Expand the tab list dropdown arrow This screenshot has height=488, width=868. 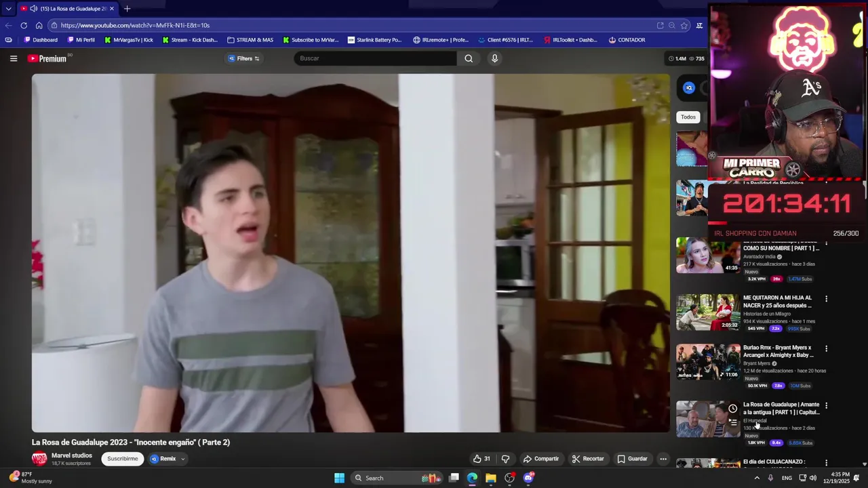point(8,9)
